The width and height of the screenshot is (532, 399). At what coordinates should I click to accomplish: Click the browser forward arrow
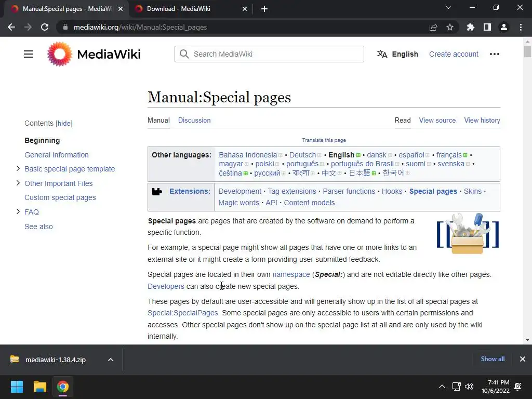(28, 27)
